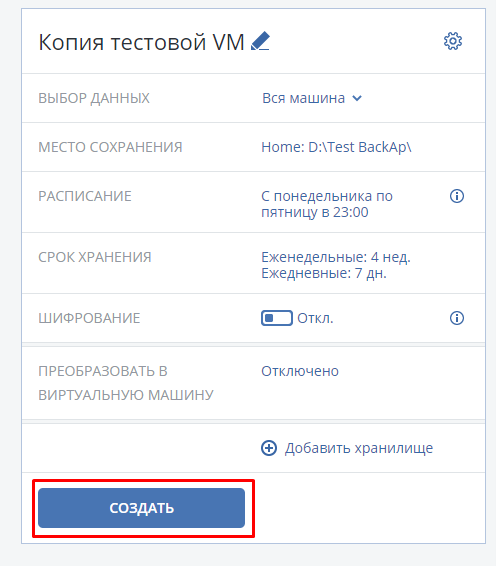Viewport: 496px width, 566px height.
Task: Open plan options via gear icon
Action: click(453, 41)
